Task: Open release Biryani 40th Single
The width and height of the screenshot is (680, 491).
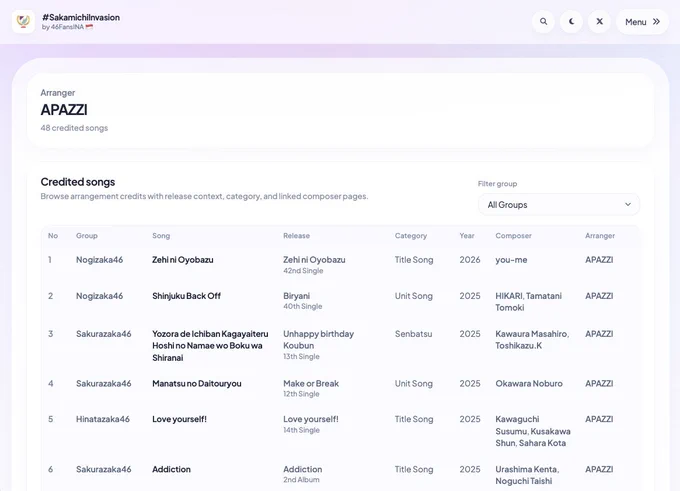Action: tap(303, 301)
